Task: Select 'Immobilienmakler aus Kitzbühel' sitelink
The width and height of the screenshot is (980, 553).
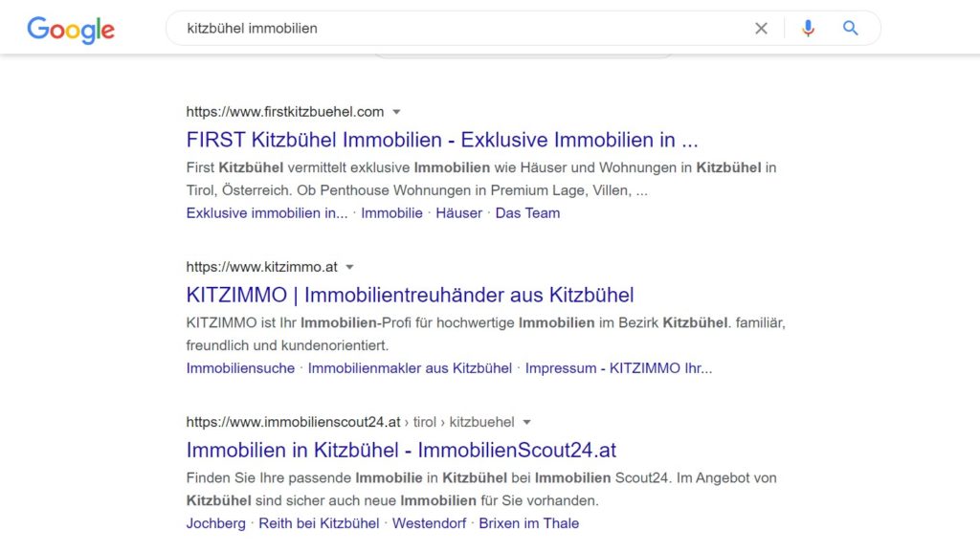Action: point(410,368)
